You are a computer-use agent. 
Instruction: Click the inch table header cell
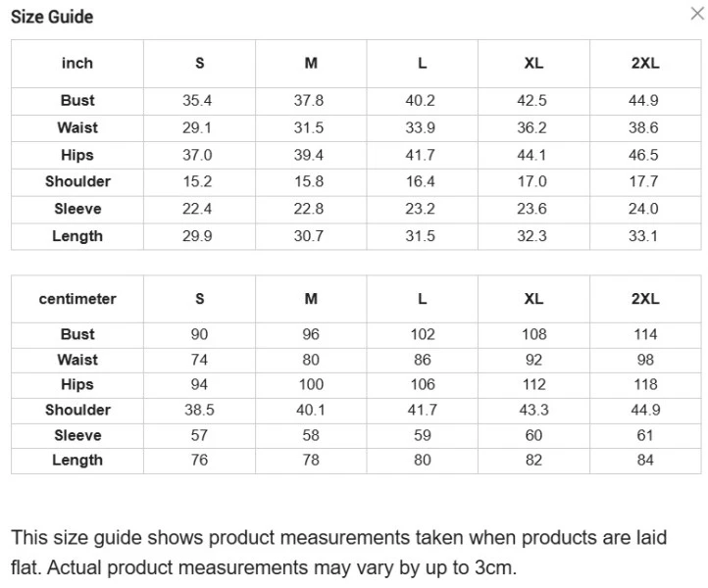click(x=77, y=63)
